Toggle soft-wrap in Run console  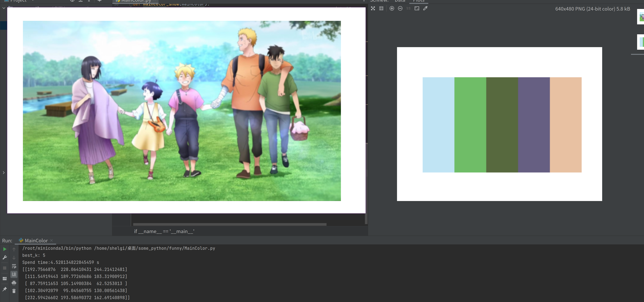coord(14,266)
